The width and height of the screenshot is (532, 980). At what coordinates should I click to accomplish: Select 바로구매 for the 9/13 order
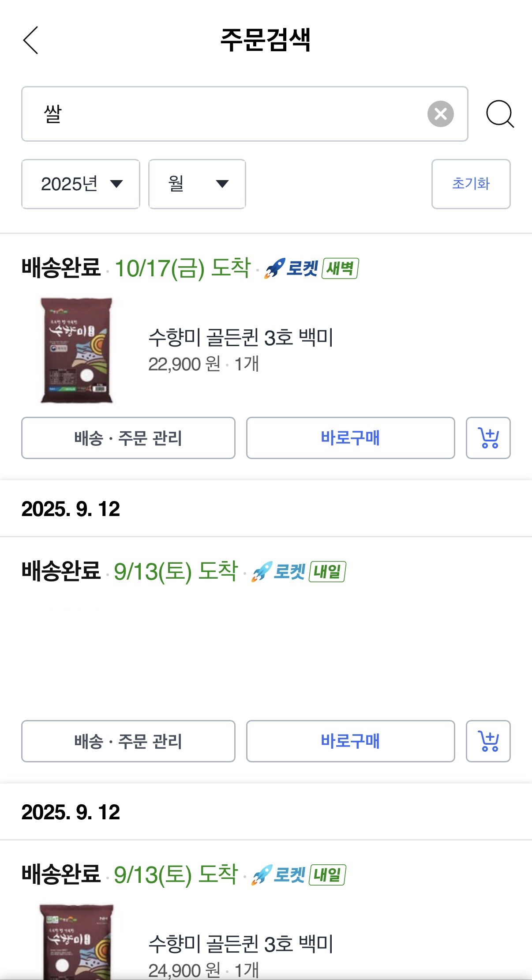[350, 741]
